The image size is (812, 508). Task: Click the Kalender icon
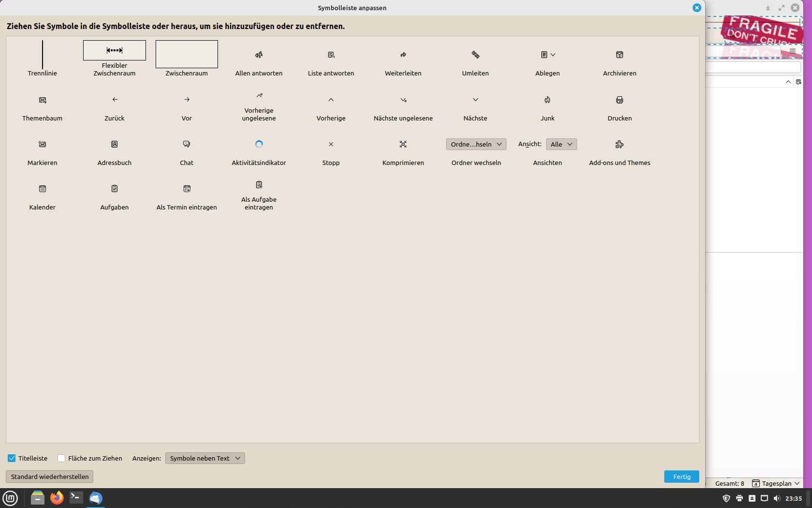click(43, 189)
